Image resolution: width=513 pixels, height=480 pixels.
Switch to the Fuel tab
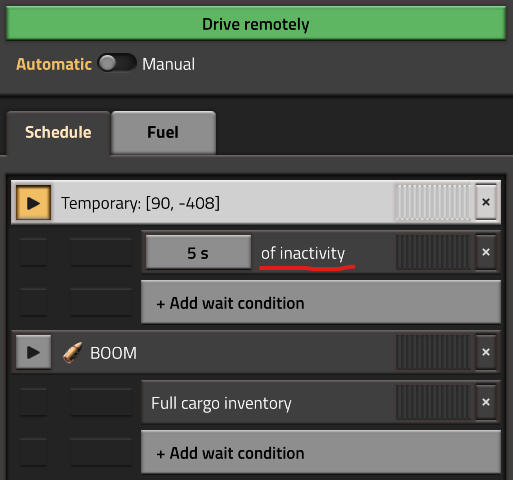tap(163, 133)
